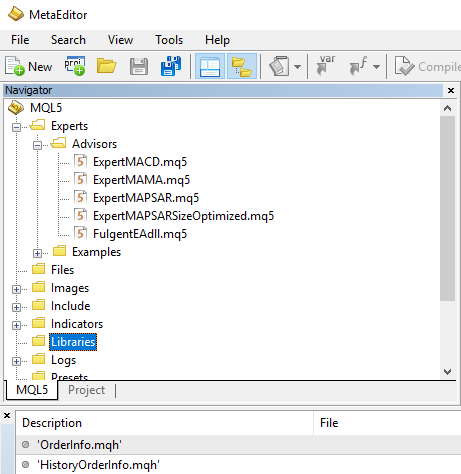Toggle the Toolbox folders toolbar icon

pos(242,66)
